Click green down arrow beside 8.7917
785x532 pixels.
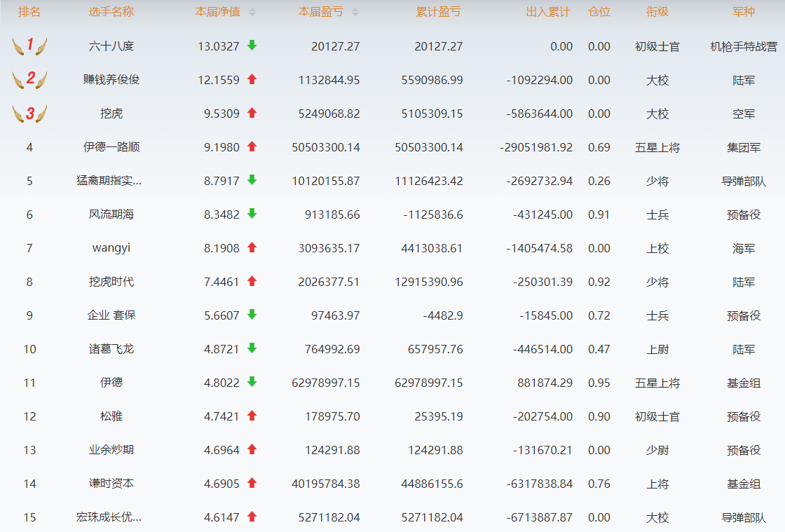click(252, 180)
